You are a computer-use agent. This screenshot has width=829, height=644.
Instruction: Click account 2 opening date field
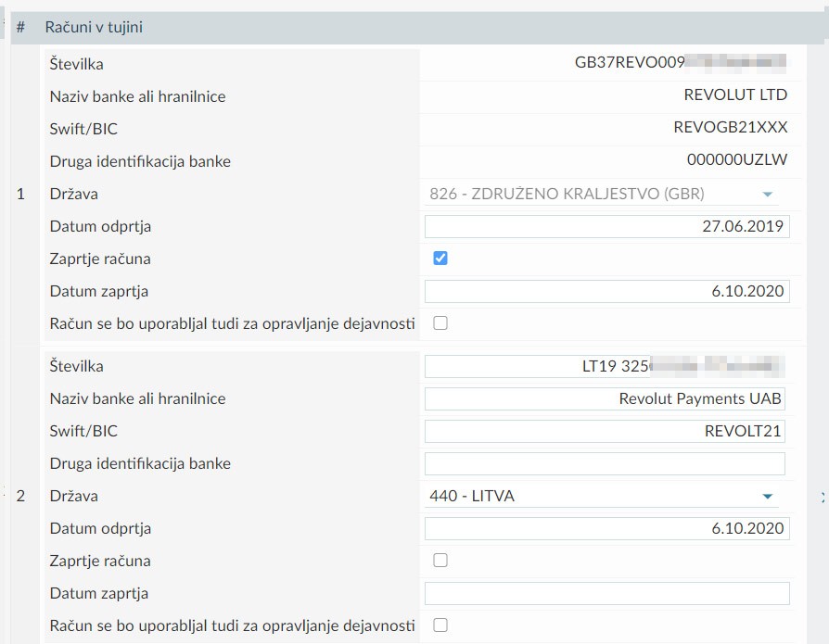[606, 528]
